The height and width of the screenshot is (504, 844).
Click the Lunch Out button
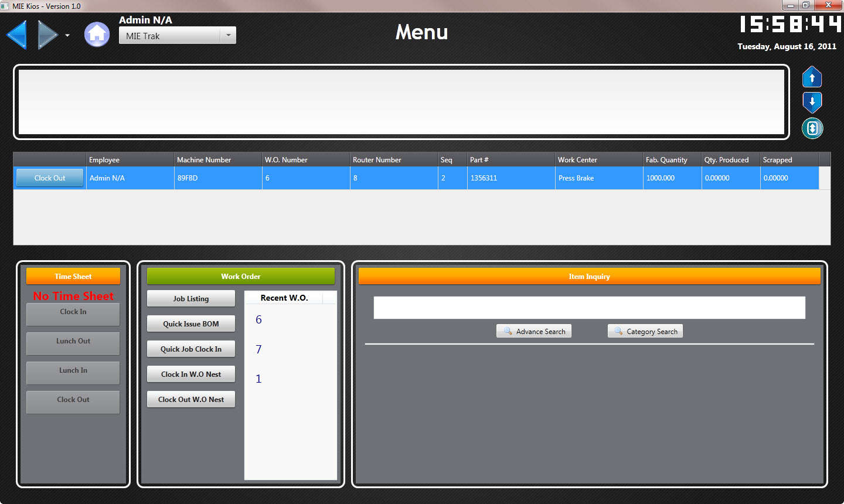coord(73,343)
